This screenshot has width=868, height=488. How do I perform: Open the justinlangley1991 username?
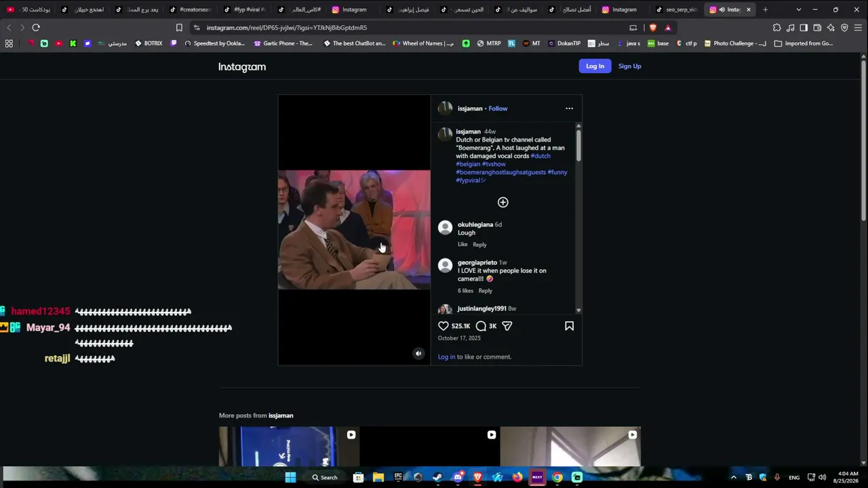[481, 308]
